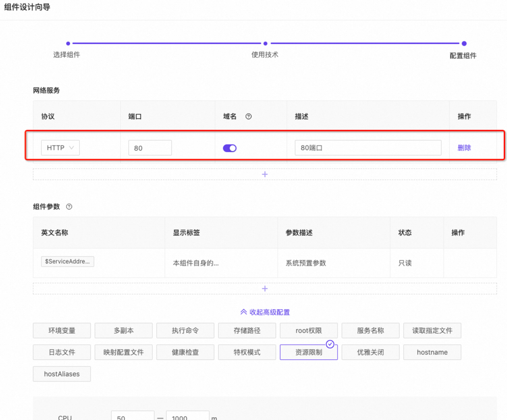Click the double-chevron icon before 收起高级配置
This screenshot has height=420, width=507.
point(245,312)
